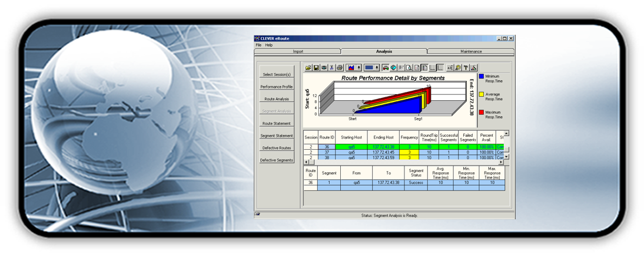The width and height of the screenshot is (644, 257).
Task: Click the Starting Host column header
Action: click(x=351, y=137)
